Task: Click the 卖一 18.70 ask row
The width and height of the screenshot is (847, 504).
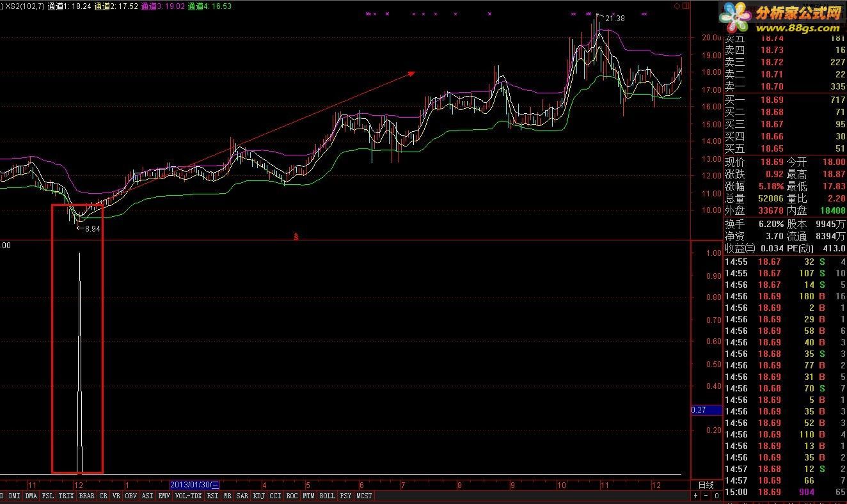Action: [785, 86]
